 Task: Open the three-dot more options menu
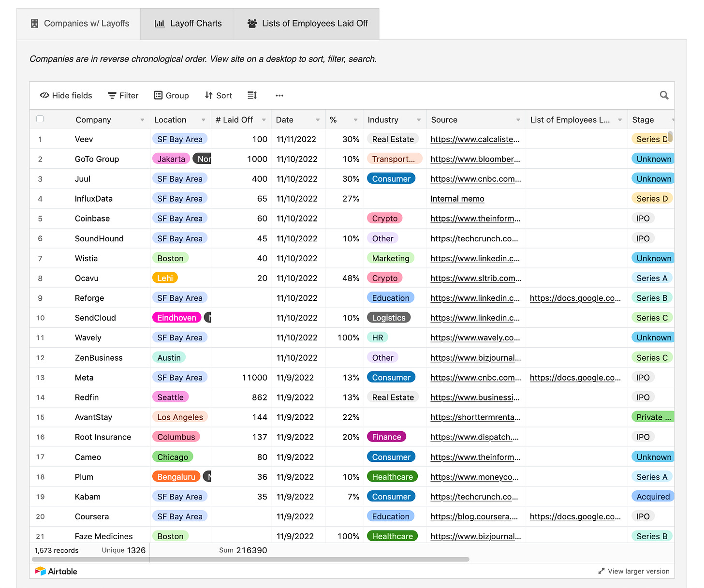tap(279, 95)
